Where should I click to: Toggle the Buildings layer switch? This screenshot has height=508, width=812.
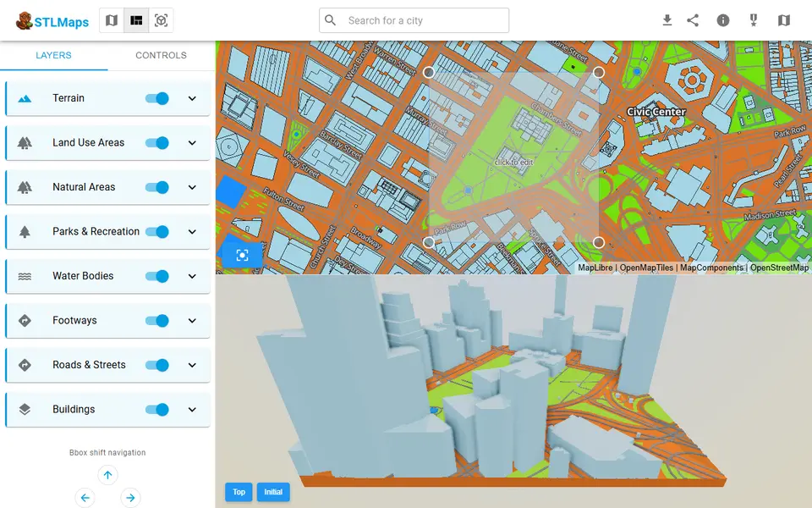tap(157, 410)
